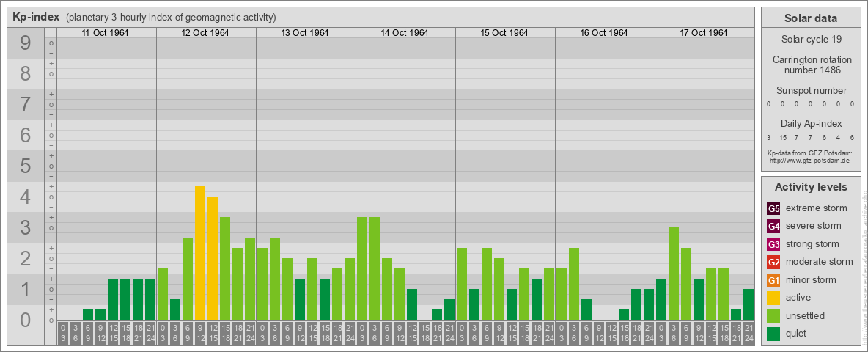Click the 'Activity levels' panel heading

[811, 187]
